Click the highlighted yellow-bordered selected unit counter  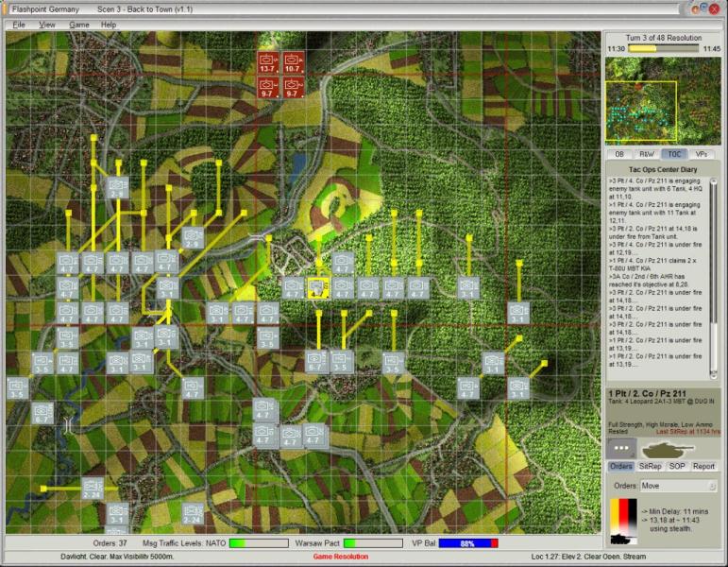point(318,288)
